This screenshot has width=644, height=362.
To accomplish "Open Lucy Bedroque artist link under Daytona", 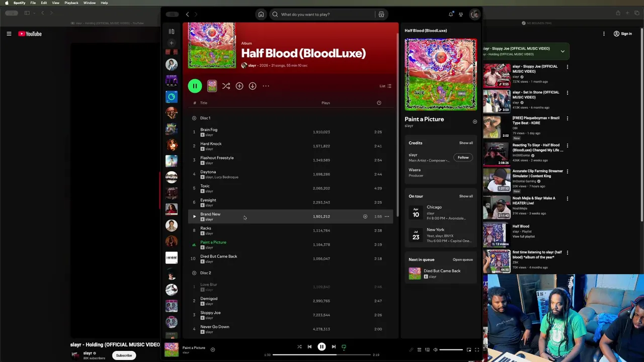I will point(226,177).
